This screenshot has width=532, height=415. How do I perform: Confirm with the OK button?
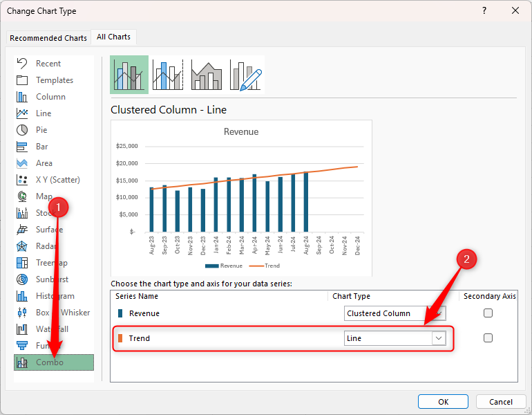[x=443, y=402]
